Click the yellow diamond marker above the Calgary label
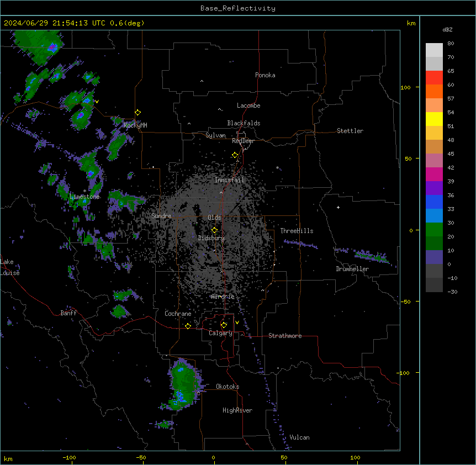 tap(224, 325)
